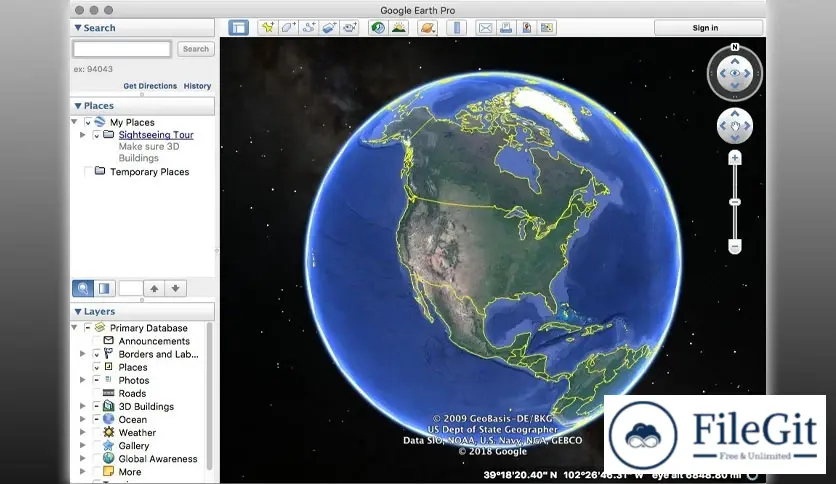This screenshot has height=484, width=836.
Task: Click the Layers panel vertical scrollbar
Action: pos(210,396)
